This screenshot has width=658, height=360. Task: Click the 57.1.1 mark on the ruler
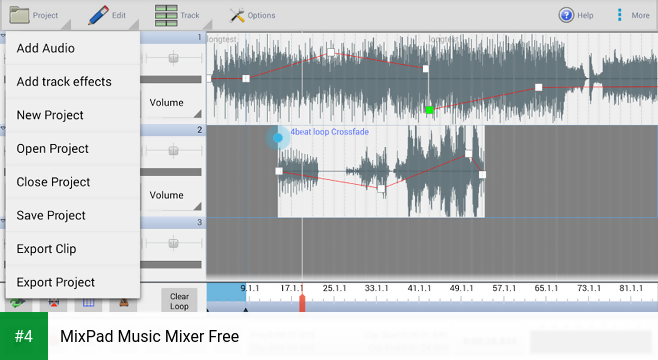(x=504, y=288)
